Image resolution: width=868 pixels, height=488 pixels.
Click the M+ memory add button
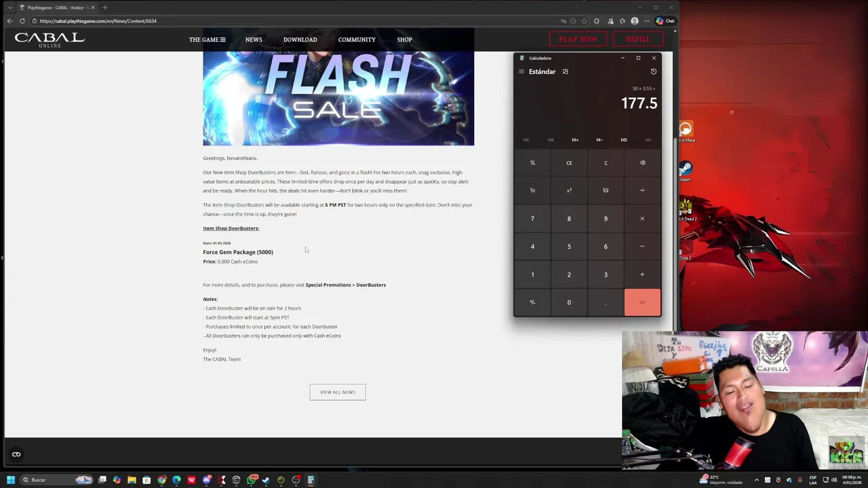click(x=575, y=140)
